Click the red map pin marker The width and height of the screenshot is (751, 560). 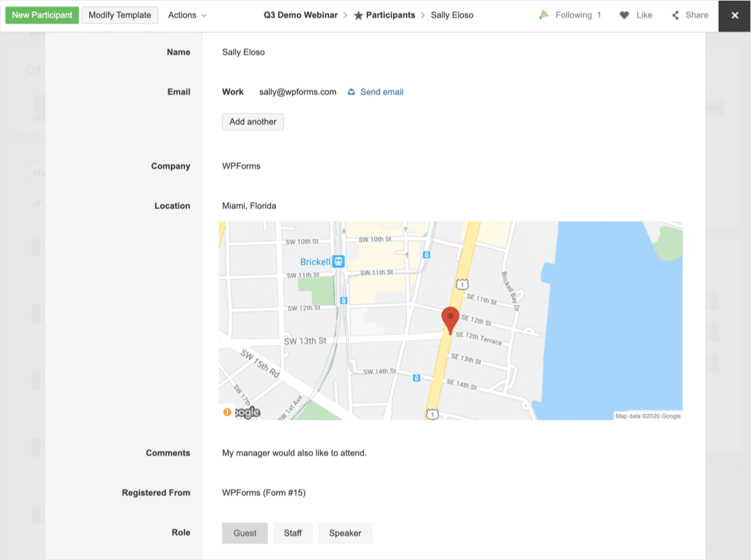point(450,320)
